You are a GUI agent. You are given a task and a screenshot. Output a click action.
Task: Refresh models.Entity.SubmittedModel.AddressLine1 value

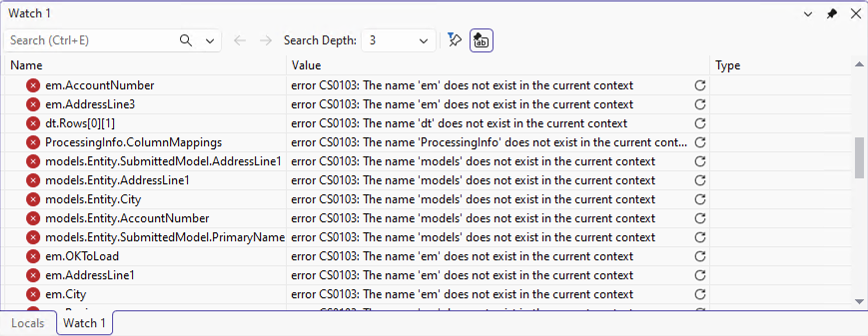point(700,161)
